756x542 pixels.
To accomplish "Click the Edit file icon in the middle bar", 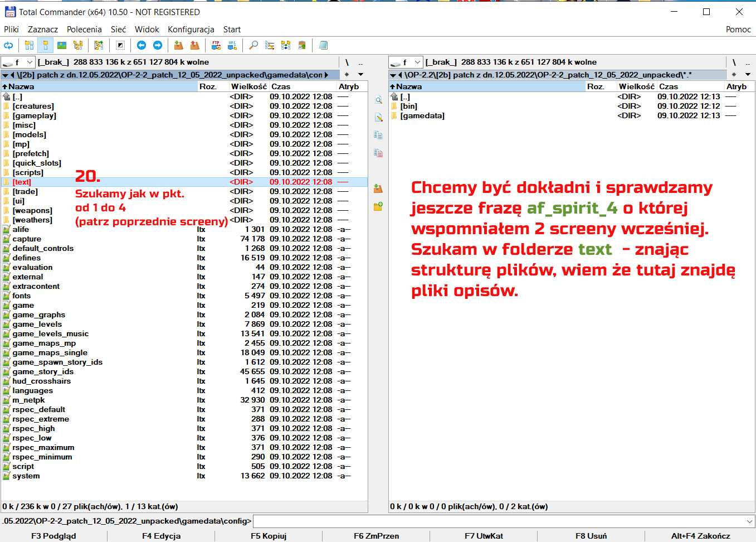I will coord(378,118).
